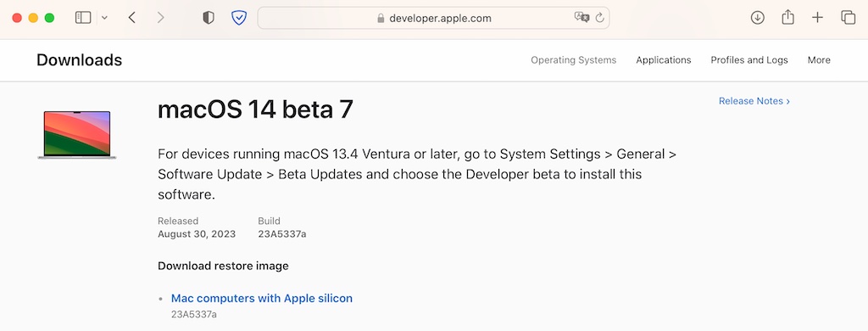
Task: Click the release date August 30, 2023
Action: pyautogui.click(x=197, y=234)
